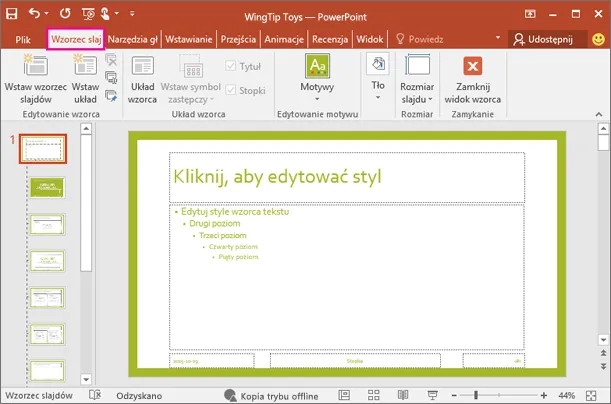Toggle the Tytuł checkbox
611x404 pixels.
coord(232,67)
